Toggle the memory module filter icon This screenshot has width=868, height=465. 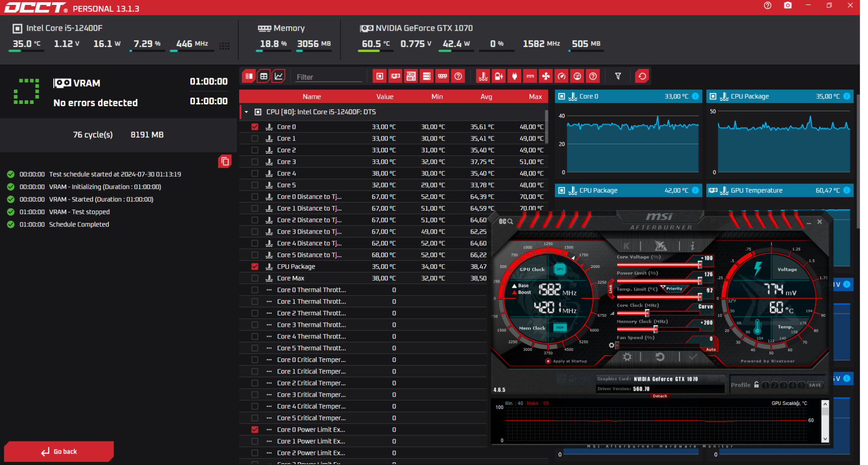pyautogui.click(x=443, y=76)
